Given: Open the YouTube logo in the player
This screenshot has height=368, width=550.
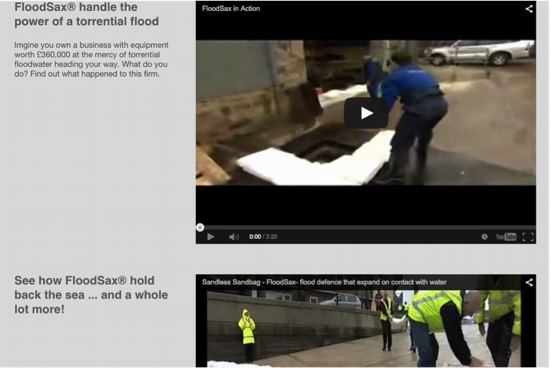Looking at the screenshot, I should point(506,237).
